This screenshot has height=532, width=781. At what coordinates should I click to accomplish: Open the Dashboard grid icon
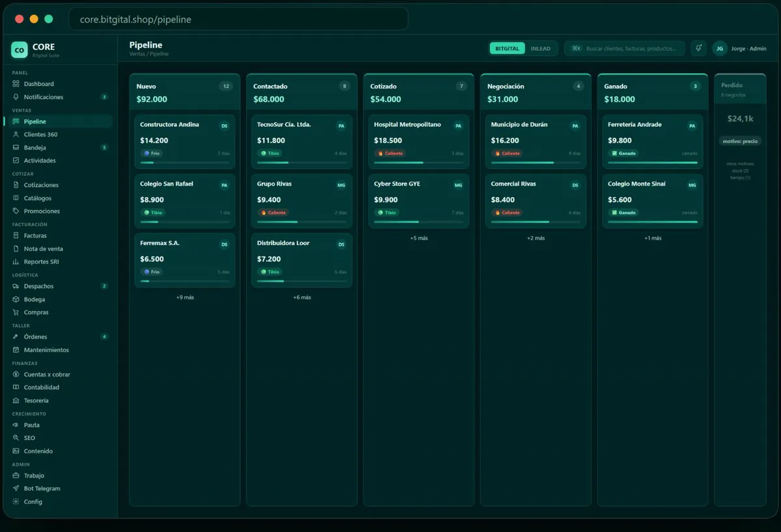(16, 84)
